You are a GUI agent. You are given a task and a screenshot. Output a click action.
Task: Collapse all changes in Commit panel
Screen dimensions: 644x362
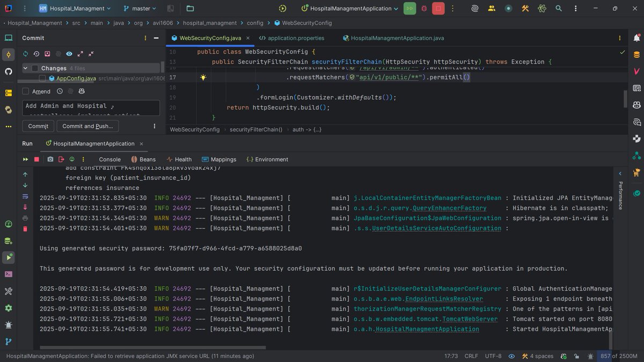(91, 54)
